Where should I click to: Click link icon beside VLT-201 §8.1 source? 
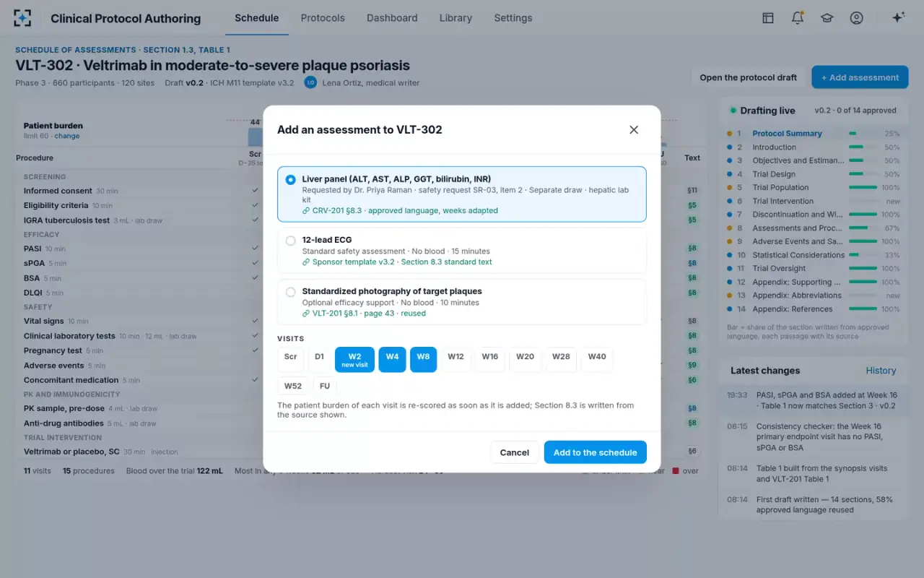(x=306, y=314)
